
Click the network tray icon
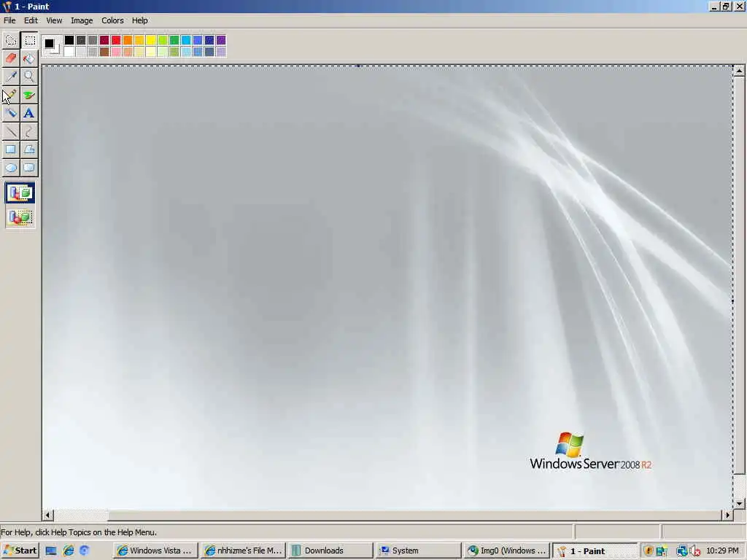pyautogui.click(x=682, y=551)
